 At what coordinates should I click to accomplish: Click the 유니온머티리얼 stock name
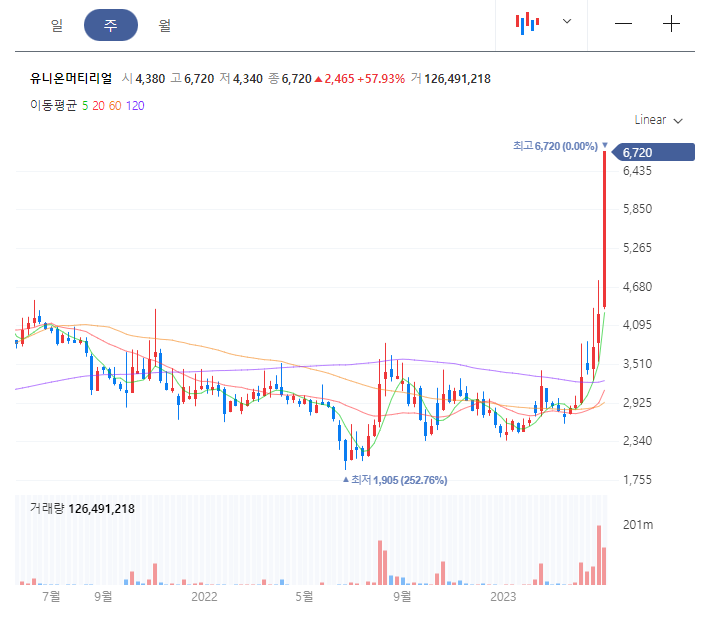(x=71, y=78)
